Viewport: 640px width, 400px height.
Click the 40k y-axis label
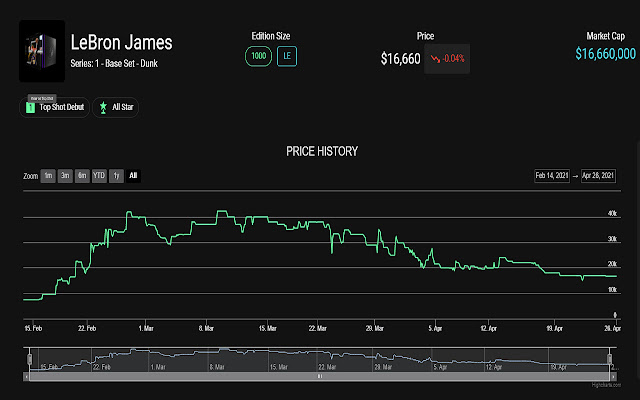pos(612,213)
